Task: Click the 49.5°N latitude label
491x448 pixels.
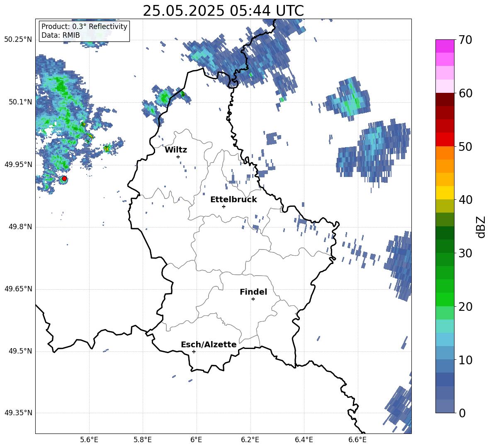Action: pos(20,351)
